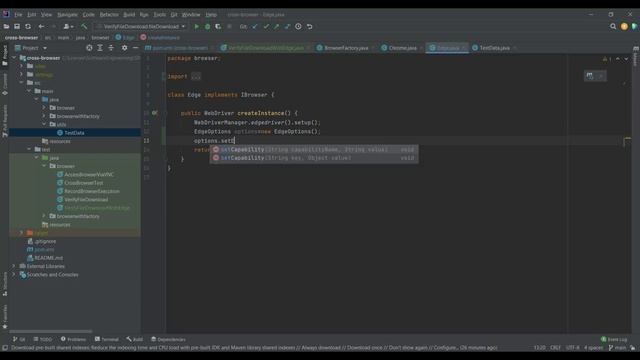This screenshot has width=640, height=360.
Task: Click the Run with Coverage icon
Action: (218, 27)
